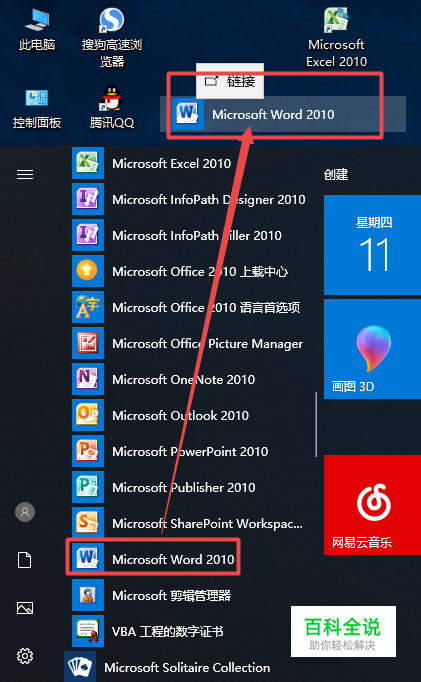The image size is (421, 682).
Task: Open the 此电脑 desktop icon
Action: [x=37, y=29]
